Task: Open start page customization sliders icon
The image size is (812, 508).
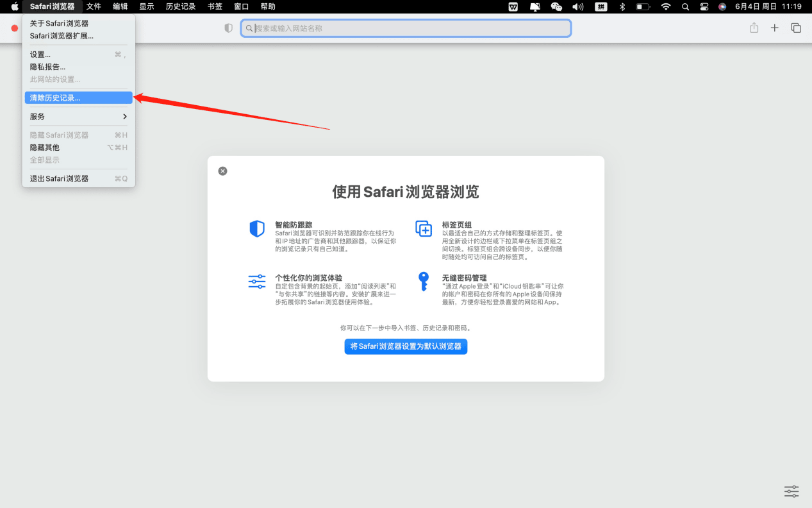Action: coord(791,491)
